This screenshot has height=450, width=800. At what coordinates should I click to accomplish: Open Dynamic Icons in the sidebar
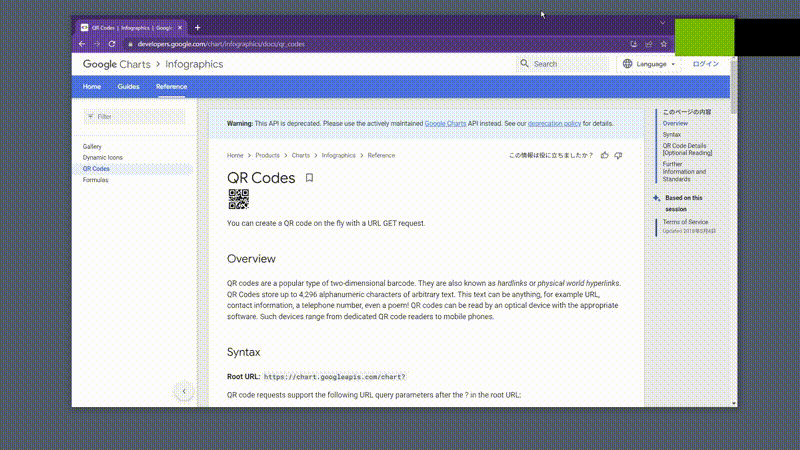[103, 158]
